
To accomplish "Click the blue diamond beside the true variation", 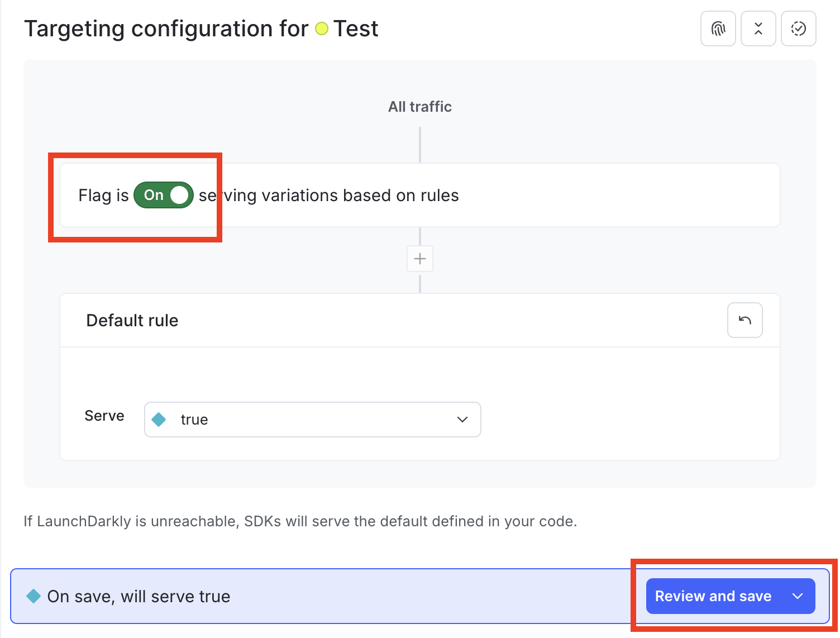I will point(159,419).
